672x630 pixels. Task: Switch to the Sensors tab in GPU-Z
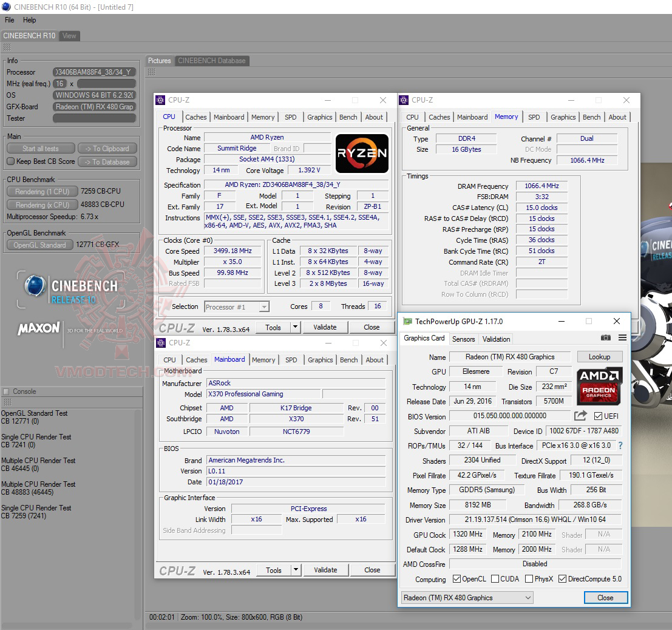pos(463,339)
